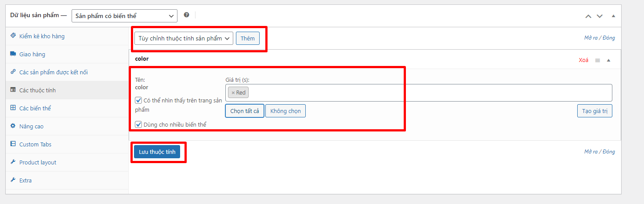Image resolution: width=644 pixels, height=204 pixels.
Task: Click the help question mark icon
Action: (x=186, y=15)
